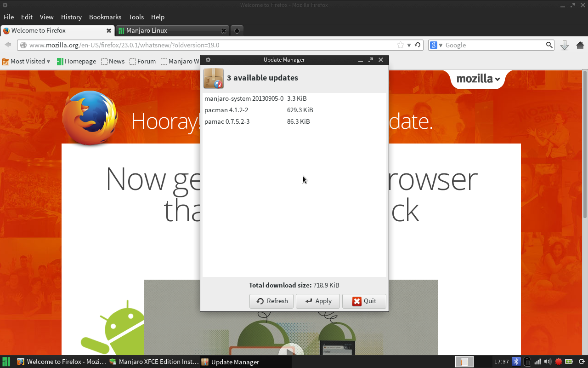Screen dimensions: 588x368
Task: Select the manjaro-system 20130905-0 update row
Action: tap(294, 98)
